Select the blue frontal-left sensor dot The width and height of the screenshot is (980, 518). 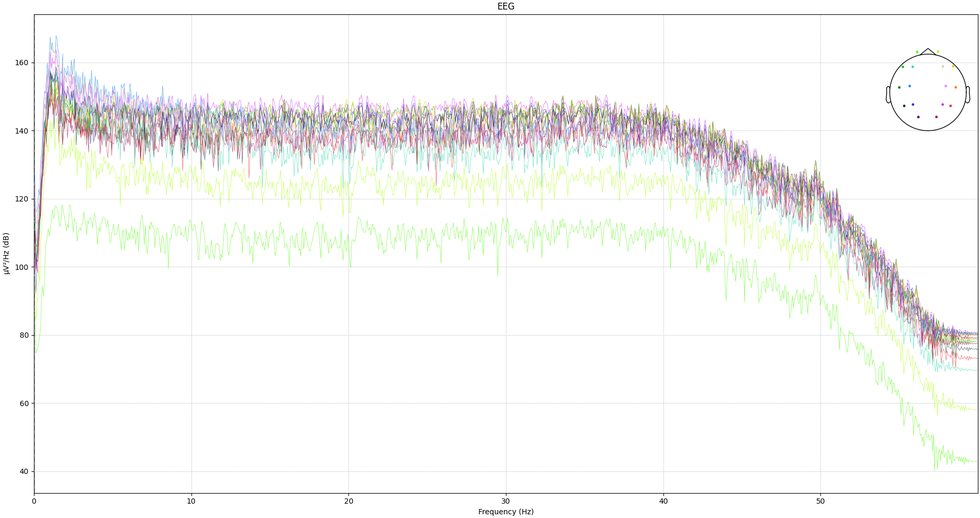(x=909, y=86)
